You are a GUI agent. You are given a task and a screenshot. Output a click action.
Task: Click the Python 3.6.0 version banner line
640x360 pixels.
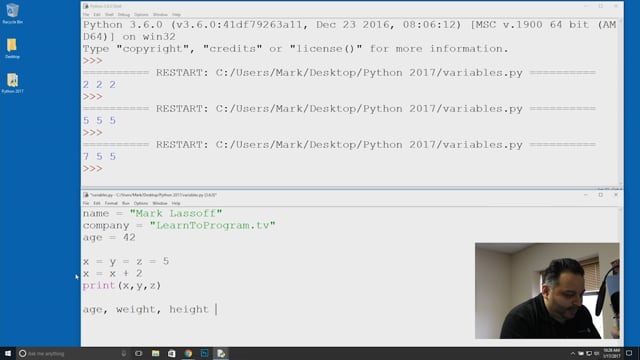[349, 25]
